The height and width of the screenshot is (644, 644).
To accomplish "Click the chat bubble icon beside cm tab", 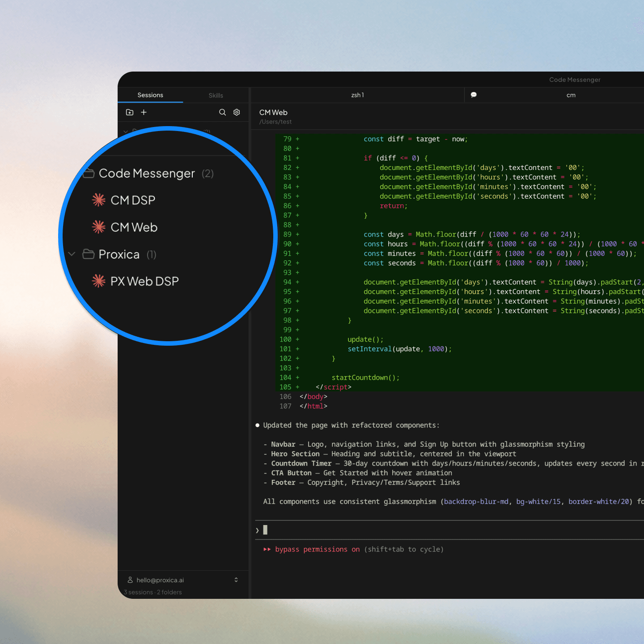I will (x=474, y=95).
